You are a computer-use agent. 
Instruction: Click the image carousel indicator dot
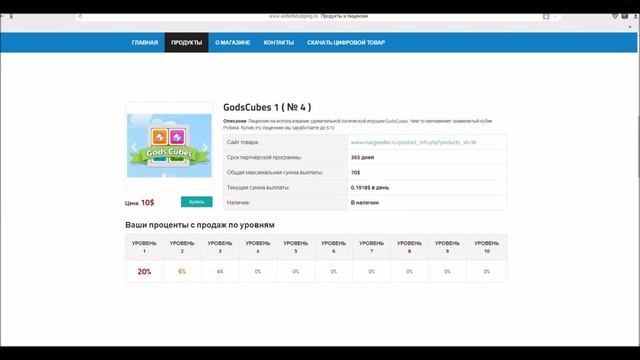[x=164, y=176]
